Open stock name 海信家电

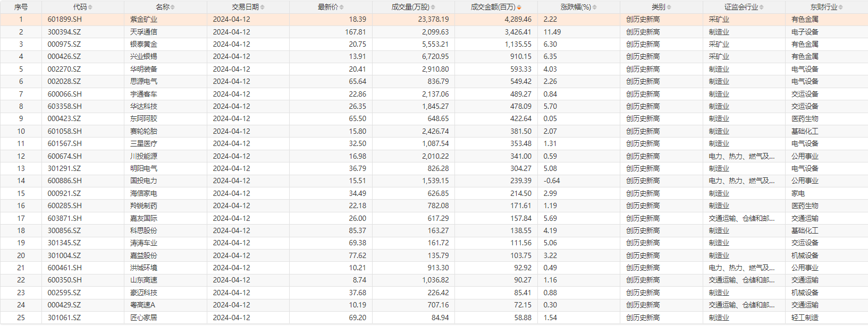click(144, 193)
